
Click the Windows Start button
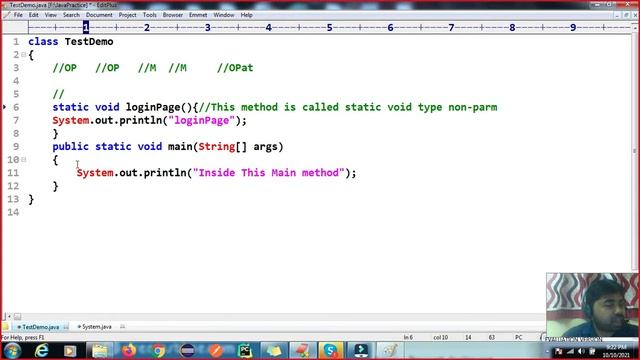coord(12,351)
